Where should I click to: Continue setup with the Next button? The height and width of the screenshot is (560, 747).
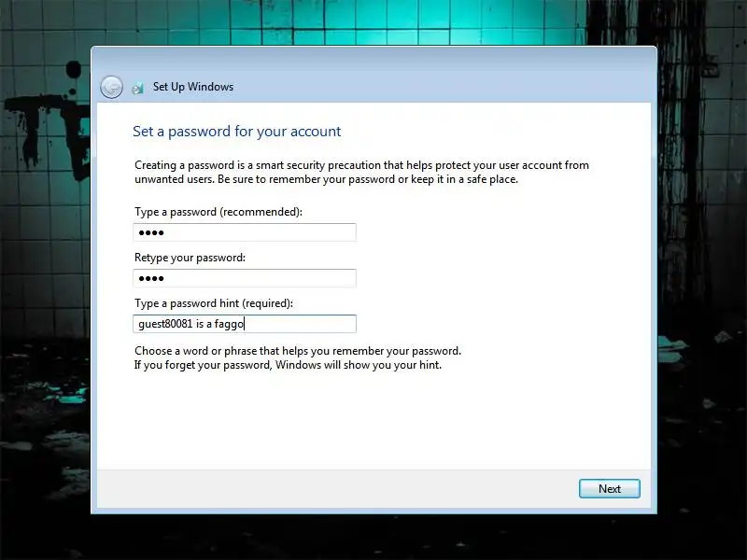tap(610, 488)
